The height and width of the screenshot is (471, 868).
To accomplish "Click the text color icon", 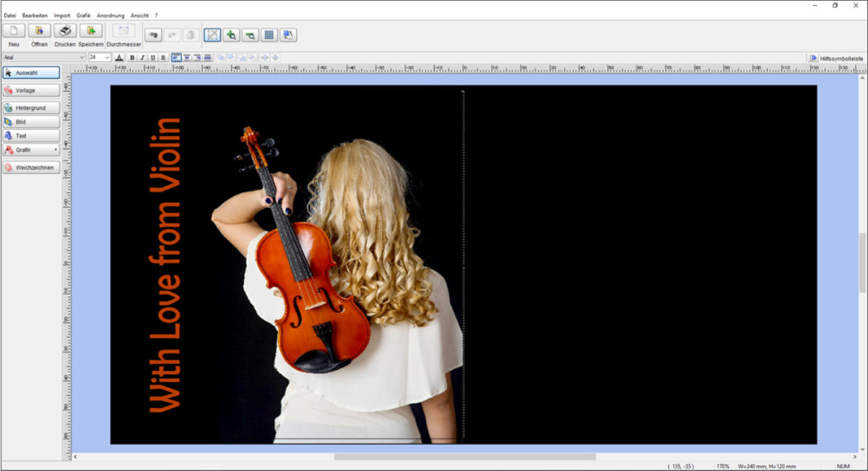I will pyautogui.click(x=120, y=57).
